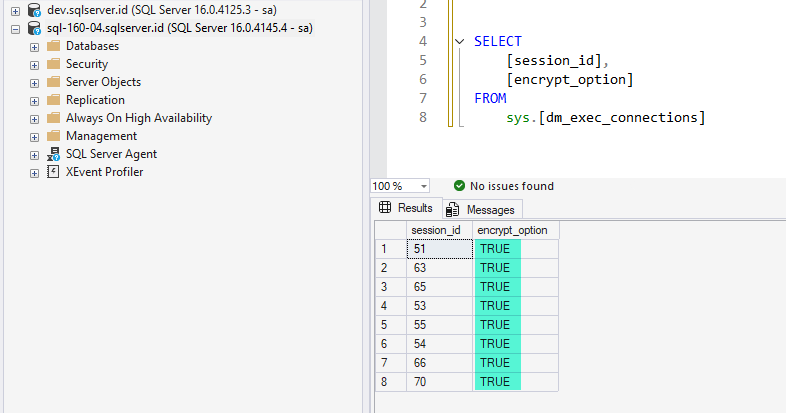The width and height of the screenshot is (786, 413).
Task: Expand the dev.sqlserver.id server node
Action: coord(16,11)
